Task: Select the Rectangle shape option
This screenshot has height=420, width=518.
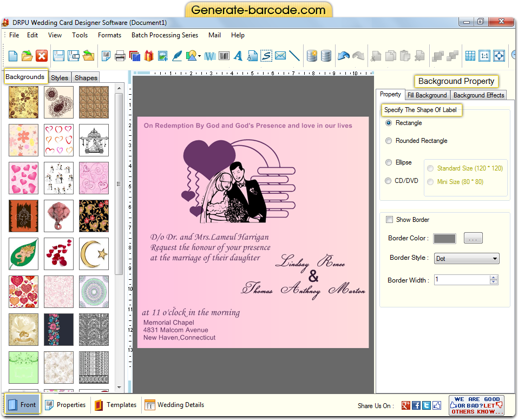Action: tap(389, 123)
